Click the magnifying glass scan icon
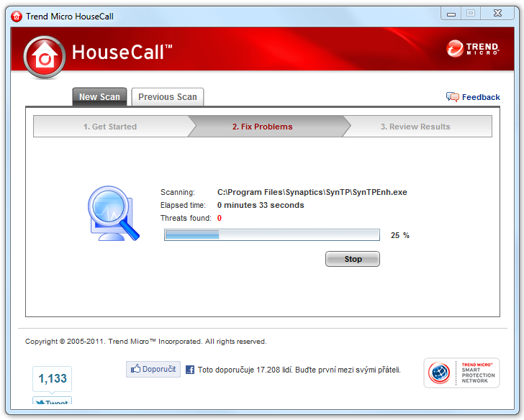Screen dimensions: 524x420 pyautogui.click(x=113, y=214)
